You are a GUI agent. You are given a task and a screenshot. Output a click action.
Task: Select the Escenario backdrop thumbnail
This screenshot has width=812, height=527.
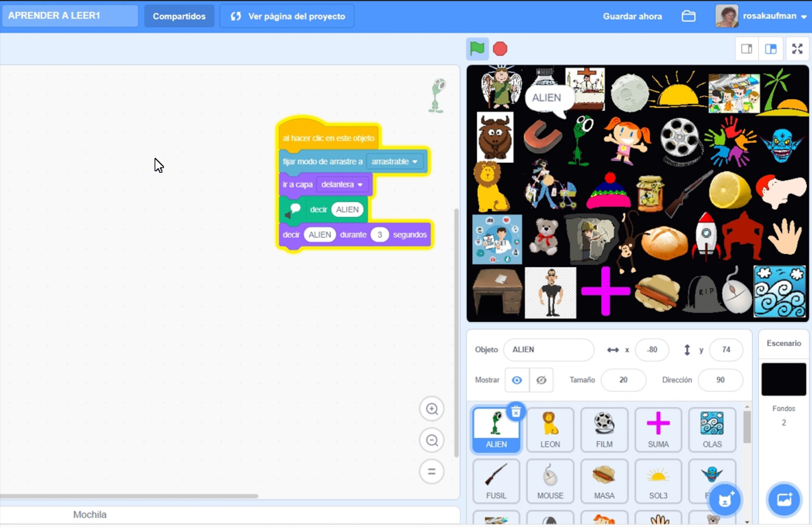point(784,379)
